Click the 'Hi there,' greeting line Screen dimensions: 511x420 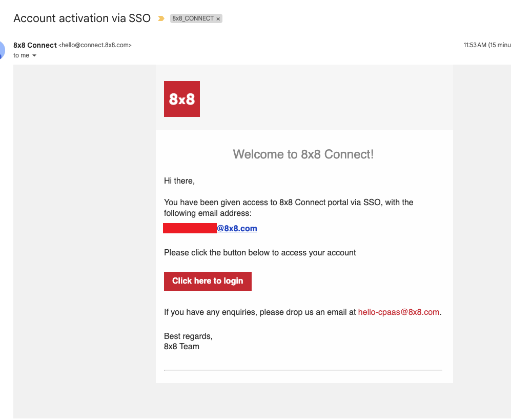click(179, 181)
